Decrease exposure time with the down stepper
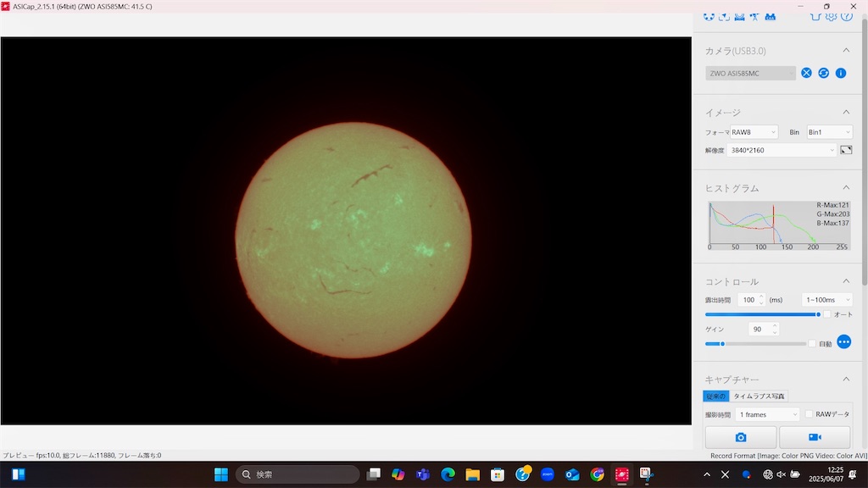This screenshot has width=868, height=488. pyautogui.click(x=761, y=302)
